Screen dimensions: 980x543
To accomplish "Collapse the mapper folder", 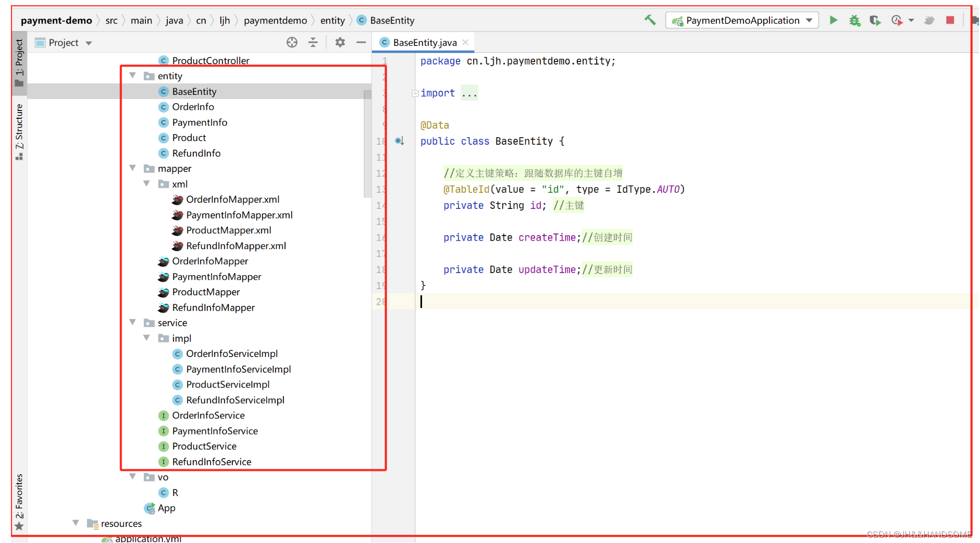I will pos(133,168).
